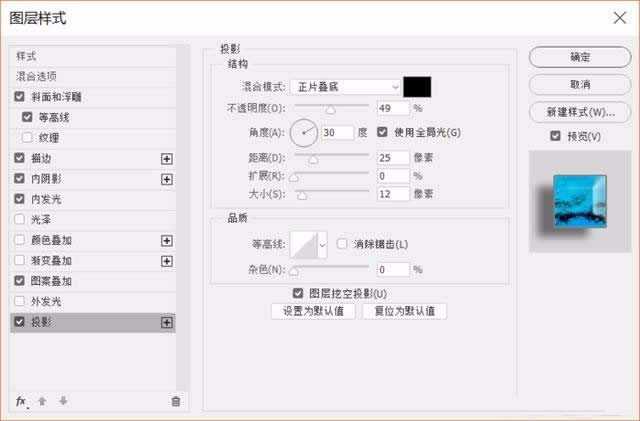640x421 pixels.
Task: Add another 内阴影 effect with plus icon
Action: pos(167,179)
